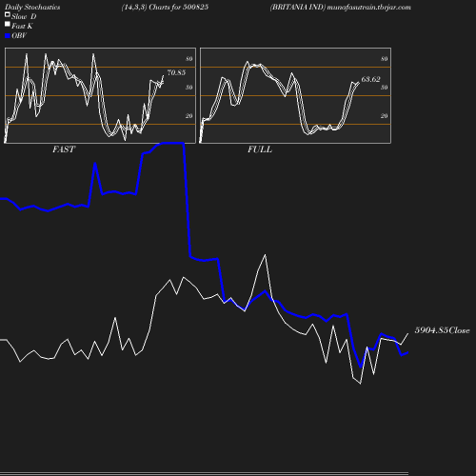The width and height of the screenshot is (476, 476).
Task: Click the 'Fast K' legend label
Action: tap(22, 27)
